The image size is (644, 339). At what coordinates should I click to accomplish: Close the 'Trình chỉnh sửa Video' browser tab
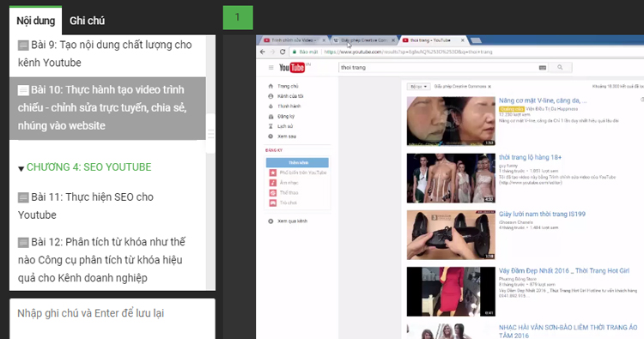pos(324,40)
